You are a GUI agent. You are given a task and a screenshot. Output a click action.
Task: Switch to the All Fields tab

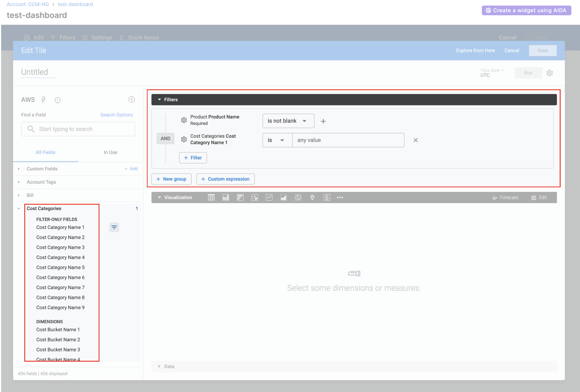pos(45,152)
